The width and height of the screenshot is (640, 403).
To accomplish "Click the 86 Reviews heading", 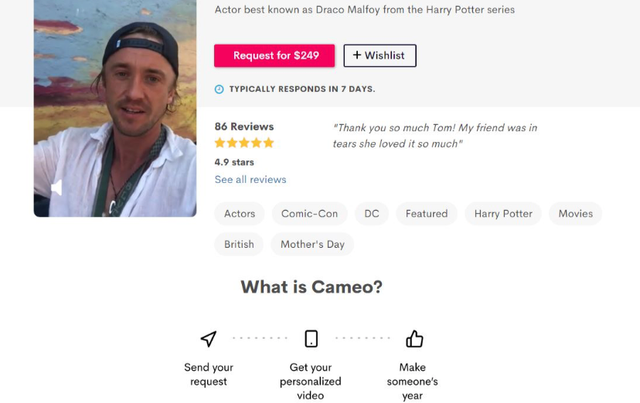I will [244, 127].
